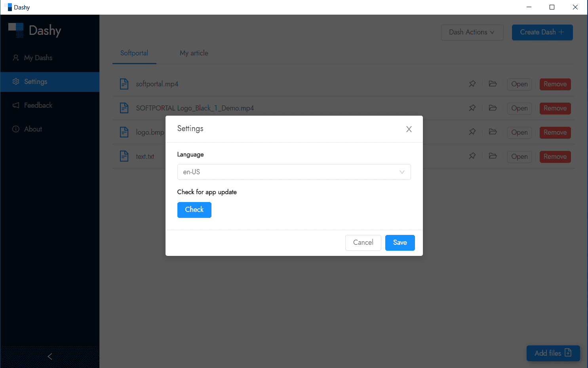Open folder for SOFTPORTAL Logo_Black_1_Demo.mp4
The image size is (588, 368).
[x=493, y=108]
